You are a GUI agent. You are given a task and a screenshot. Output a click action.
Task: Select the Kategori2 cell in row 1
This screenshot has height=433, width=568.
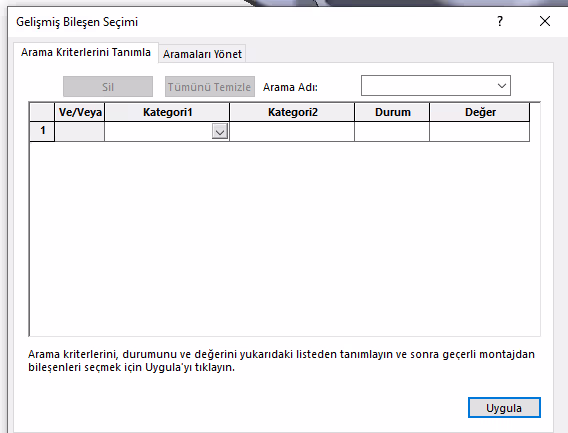[x=292, y=131]
